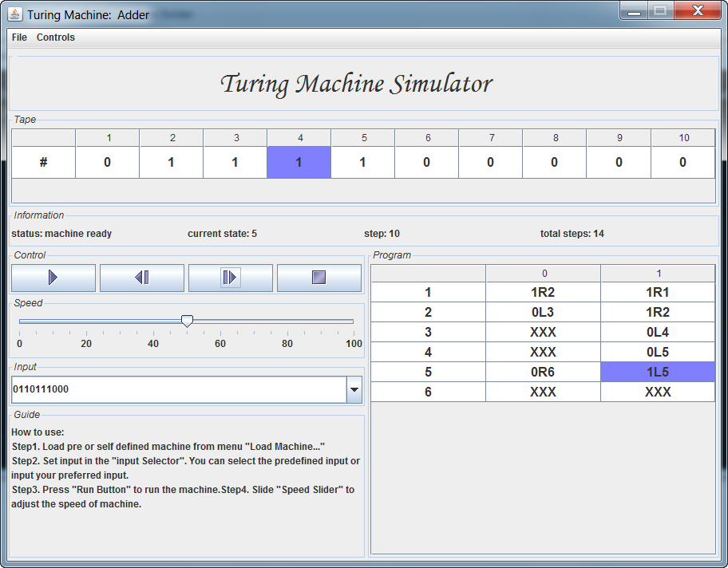Screen dimensions: 728x568
Task: Select the highlighted tape cell 4
Action: click(x=299, y=162)
